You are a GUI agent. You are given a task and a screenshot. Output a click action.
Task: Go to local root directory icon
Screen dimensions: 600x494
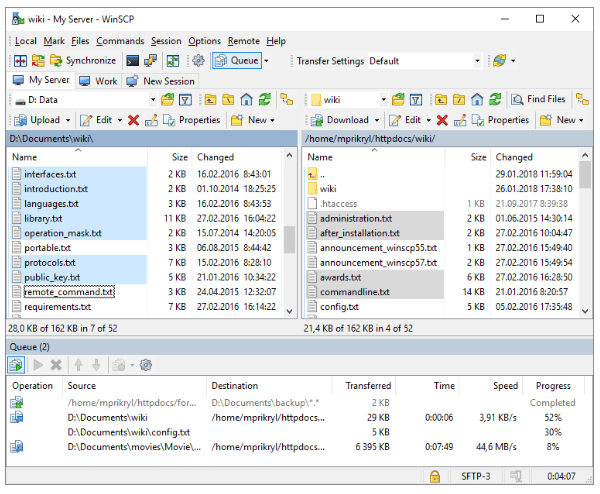pos(228,100)
